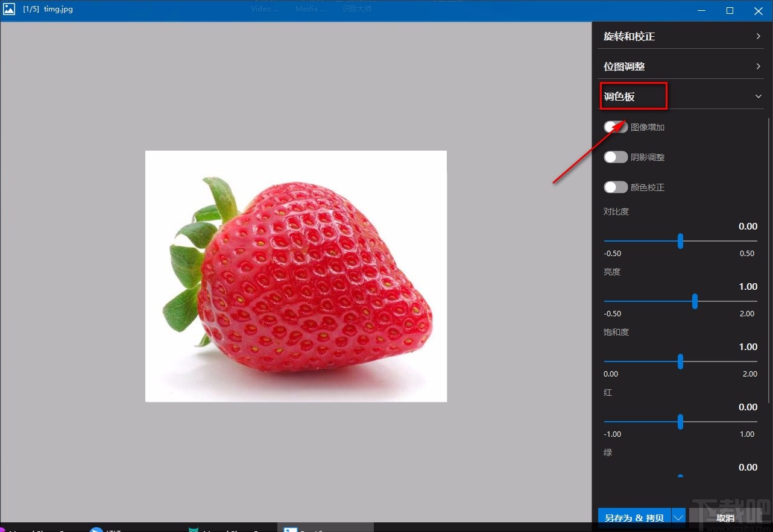
Task: Click the strawberry image in the preview
Action: click(295, 276)
